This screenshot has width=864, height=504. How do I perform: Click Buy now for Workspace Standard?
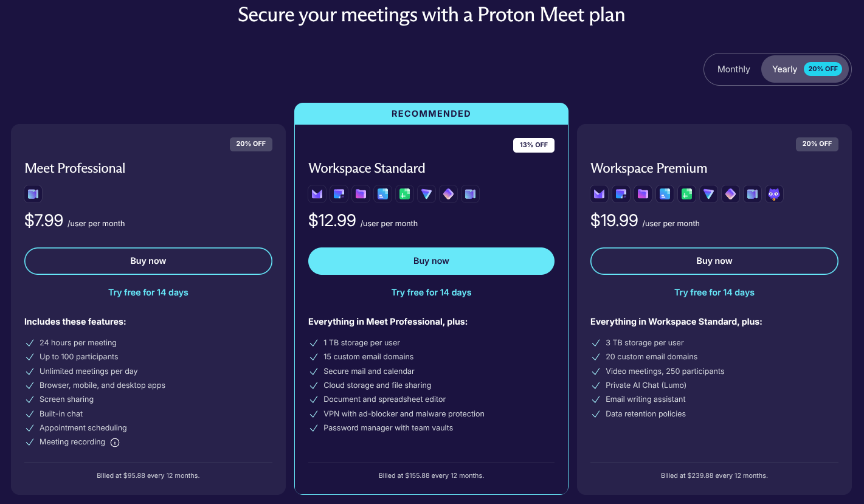[x=431, y=261]
